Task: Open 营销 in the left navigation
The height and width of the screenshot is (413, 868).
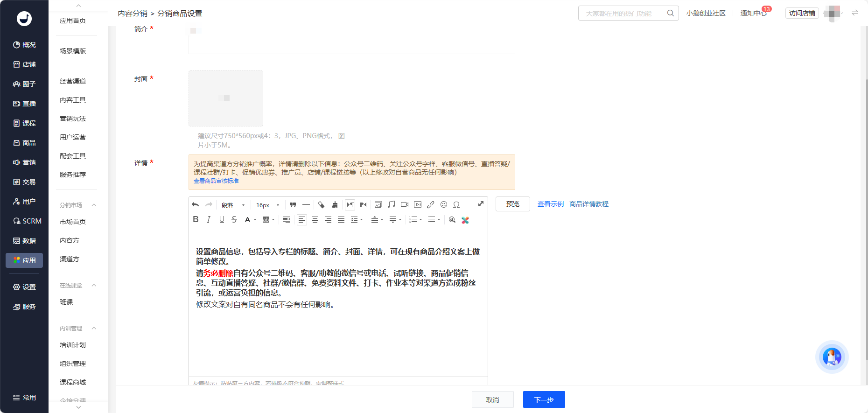Action: [x=24, y=162]
